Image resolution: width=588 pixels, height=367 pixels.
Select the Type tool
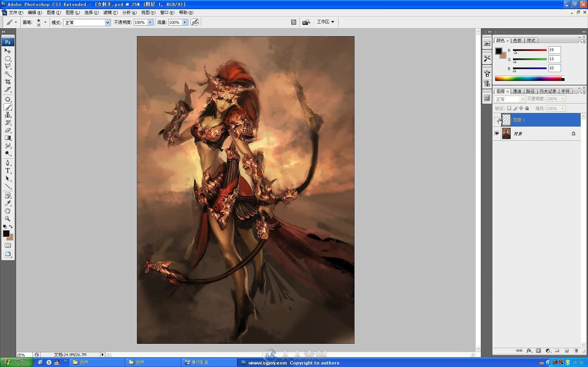coord(7,171)
